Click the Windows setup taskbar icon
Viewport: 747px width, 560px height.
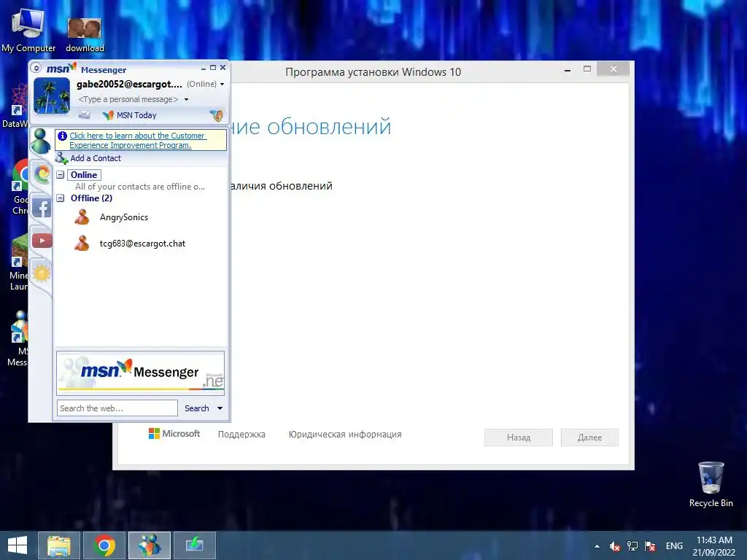click(x=194, y=545)
